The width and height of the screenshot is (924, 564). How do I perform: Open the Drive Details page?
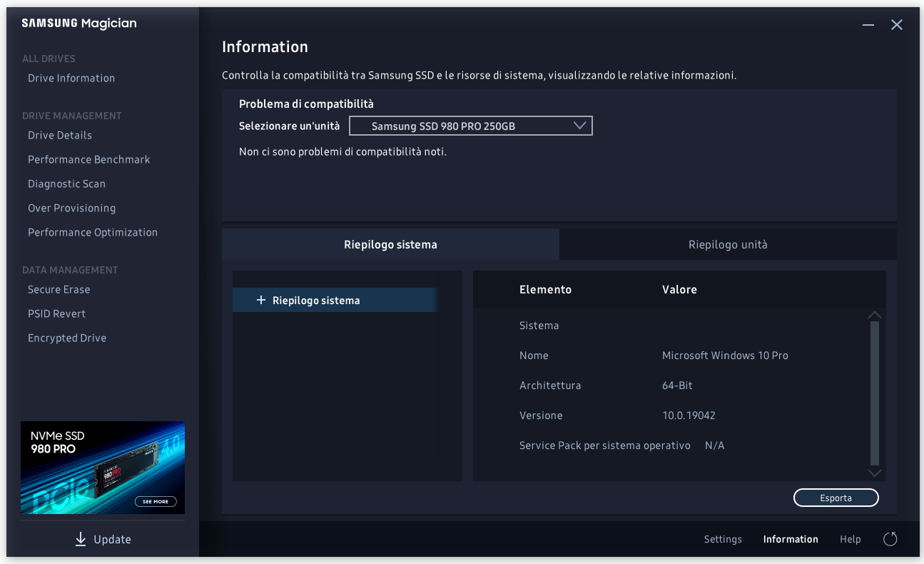click(x=60, y=136)
